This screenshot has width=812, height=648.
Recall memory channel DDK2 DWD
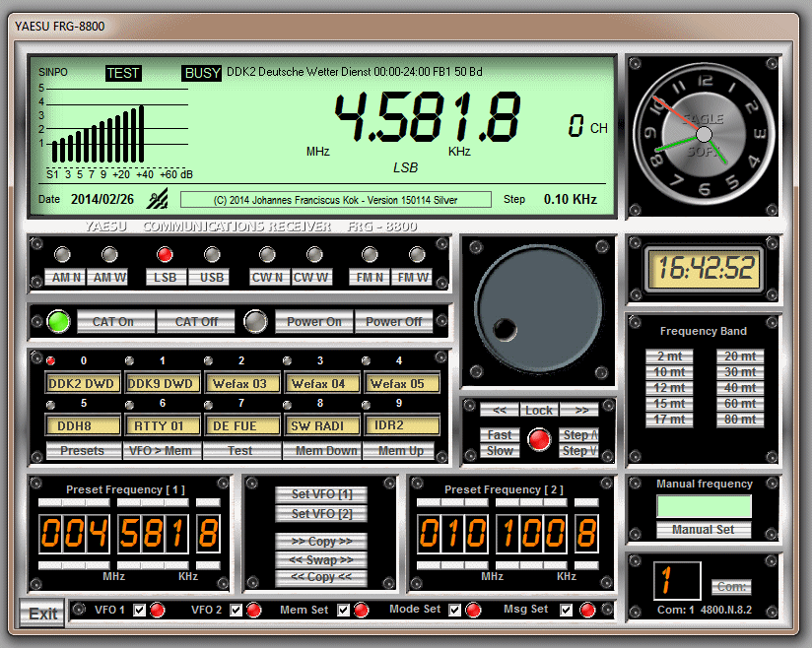coord(83,383)
